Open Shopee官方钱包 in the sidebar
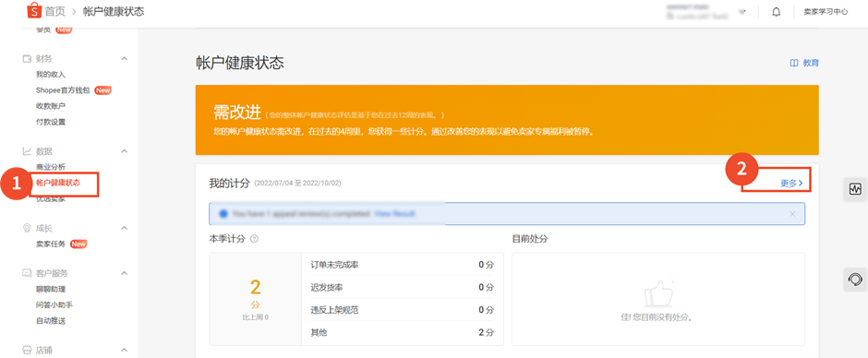The image size is (868, 358). tap(63, 90)
